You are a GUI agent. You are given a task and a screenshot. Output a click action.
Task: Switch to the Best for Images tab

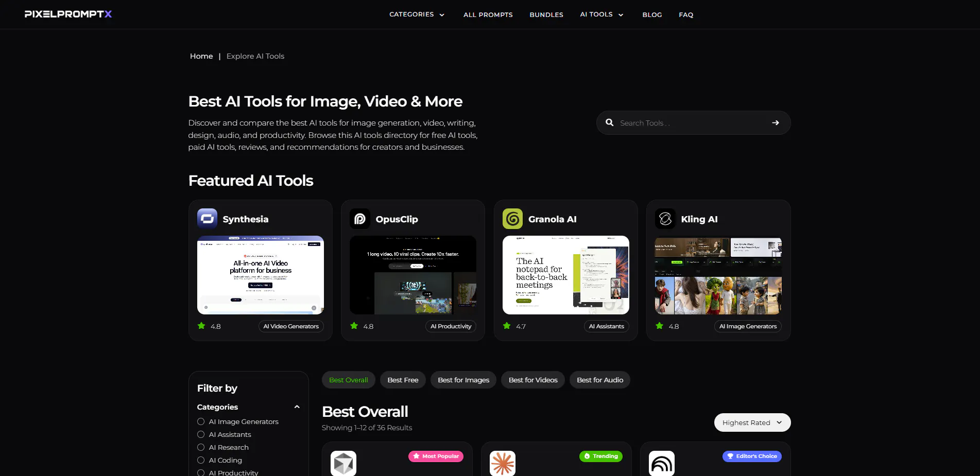[463, 380]
